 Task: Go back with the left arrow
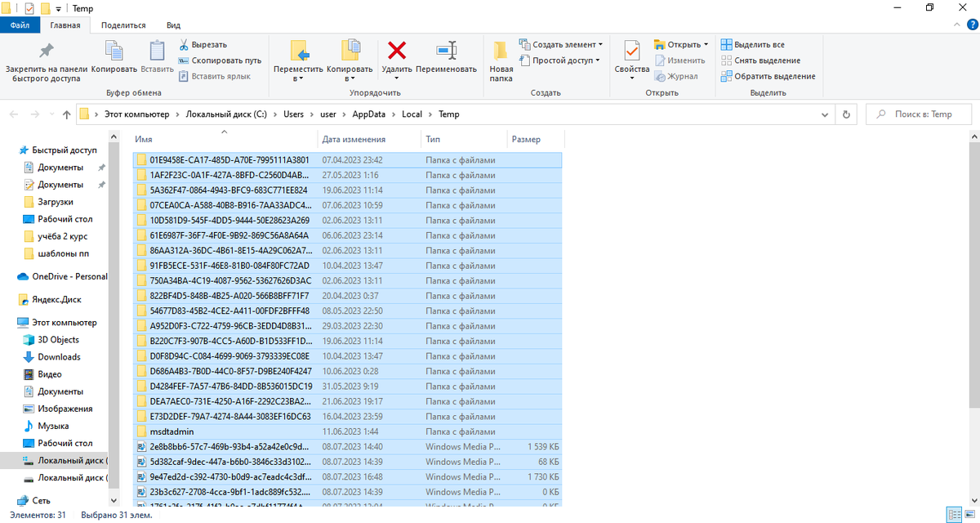pyautogui.click(x=14, y=114)
